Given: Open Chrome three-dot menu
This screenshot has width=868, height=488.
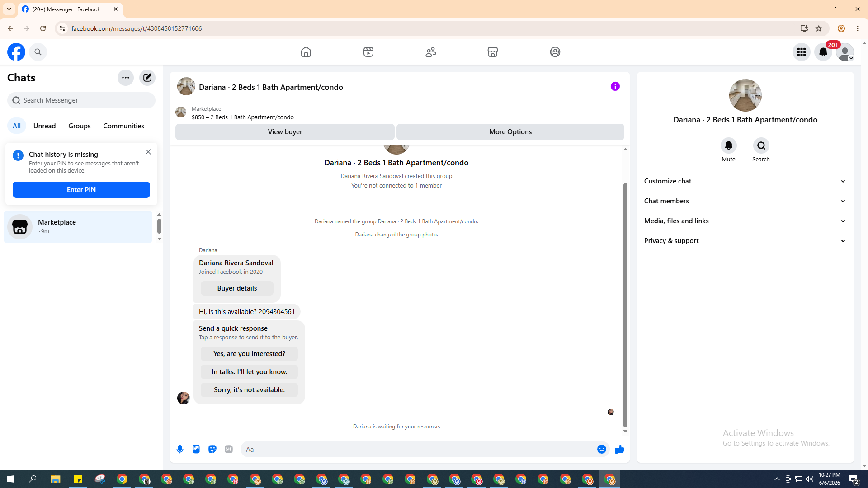Looking at the screenshot, I should (x=858, y=28).
